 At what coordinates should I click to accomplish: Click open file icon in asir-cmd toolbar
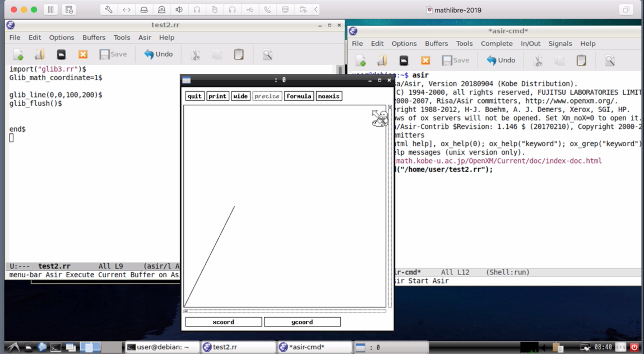coord(382,60)
